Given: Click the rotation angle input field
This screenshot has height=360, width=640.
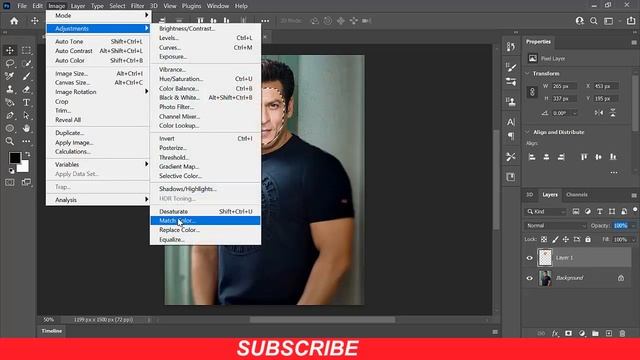Looking at the screenshot, I should click(x=564, y=113).
